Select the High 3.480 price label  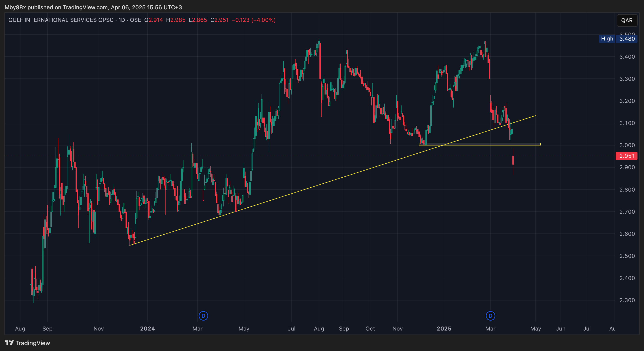(x=618, y=39)
